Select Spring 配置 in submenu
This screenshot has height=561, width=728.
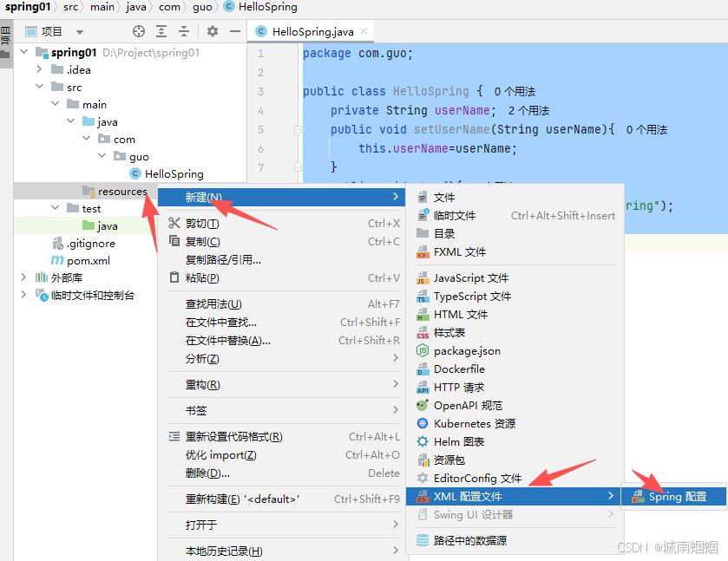pos(677,497)
